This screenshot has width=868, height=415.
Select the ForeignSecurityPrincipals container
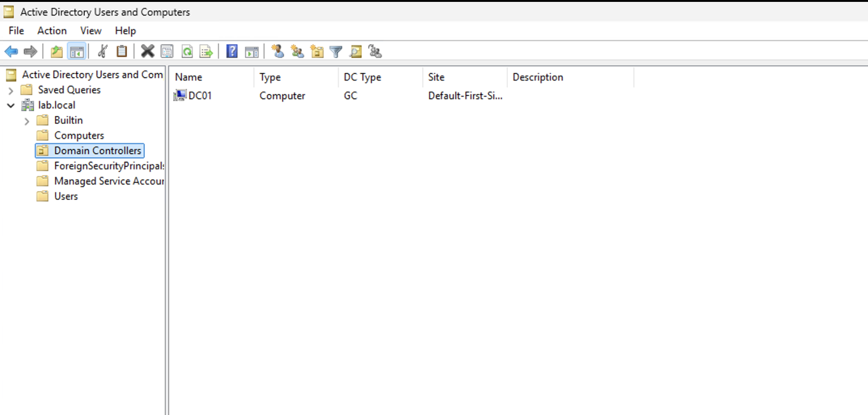click(x=109, y=166)
